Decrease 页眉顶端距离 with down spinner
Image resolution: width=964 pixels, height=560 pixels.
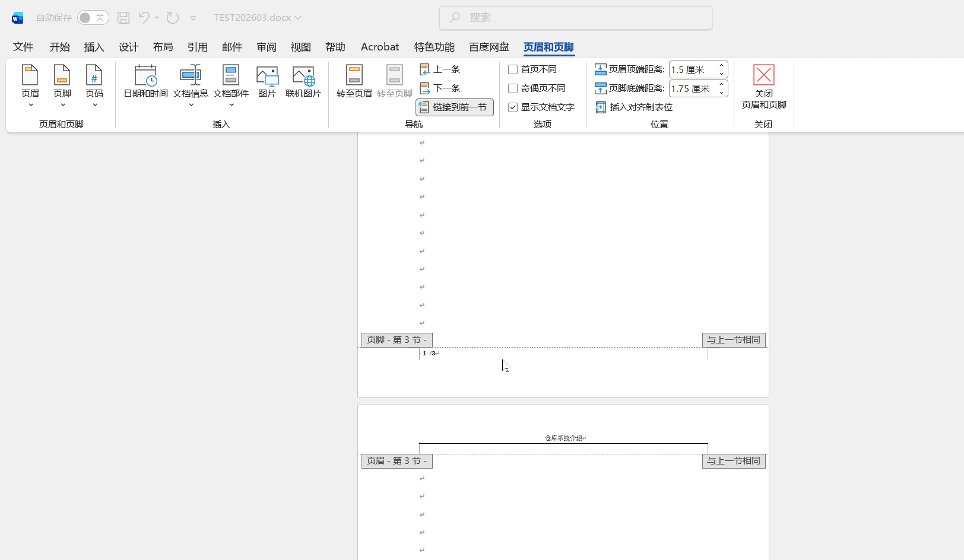point(721,74)
